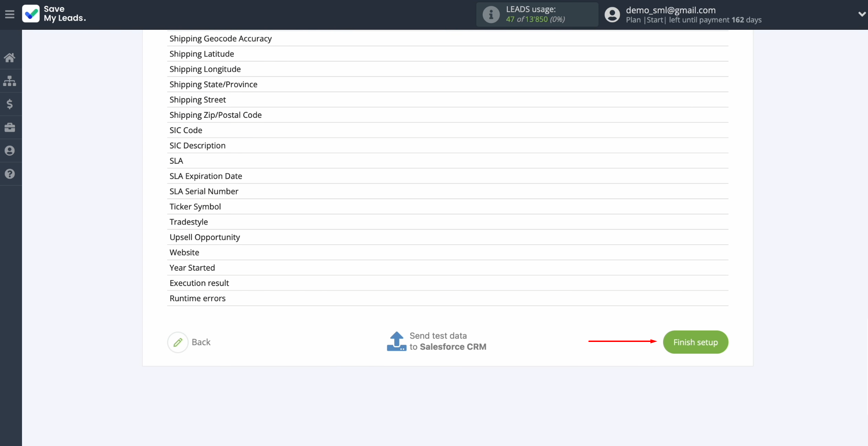Select the Runtime errors row
The height and width of the screenshot is (446, 868).
click(448, 298)
